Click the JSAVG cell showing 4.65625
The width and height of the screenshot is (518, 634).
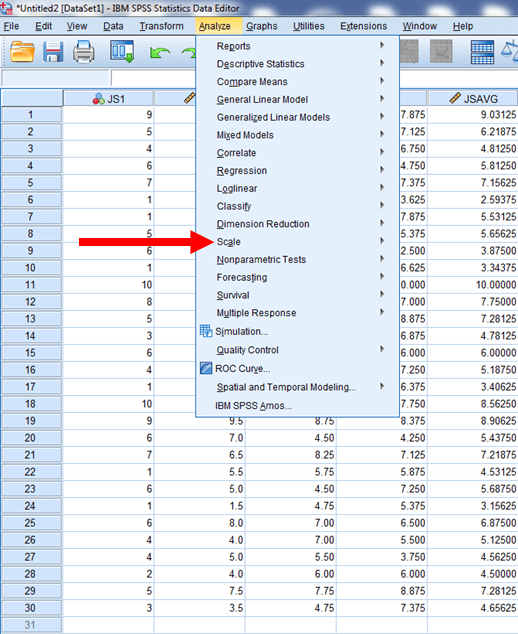pos(473,608)
